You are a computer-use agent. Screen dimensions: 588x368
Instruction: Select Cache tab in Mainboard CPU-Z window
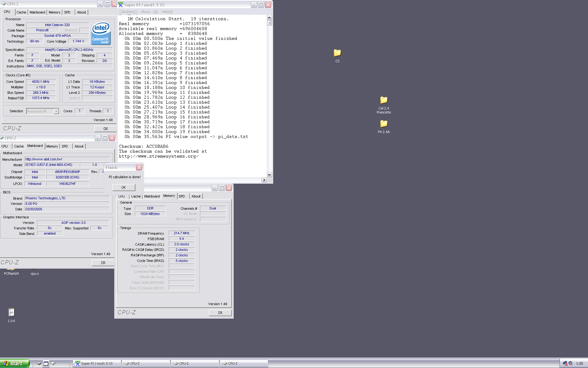(19, 146)
